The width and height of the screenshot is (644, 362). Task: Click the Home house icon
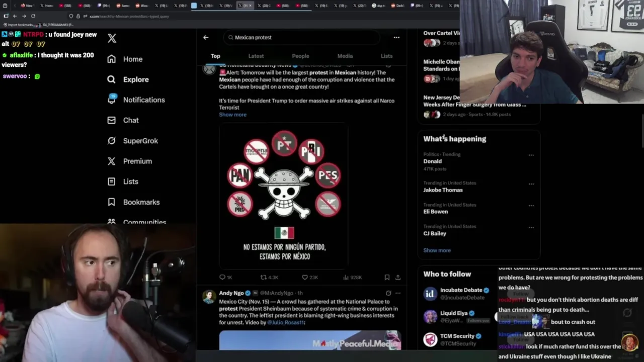coord(112,59)
